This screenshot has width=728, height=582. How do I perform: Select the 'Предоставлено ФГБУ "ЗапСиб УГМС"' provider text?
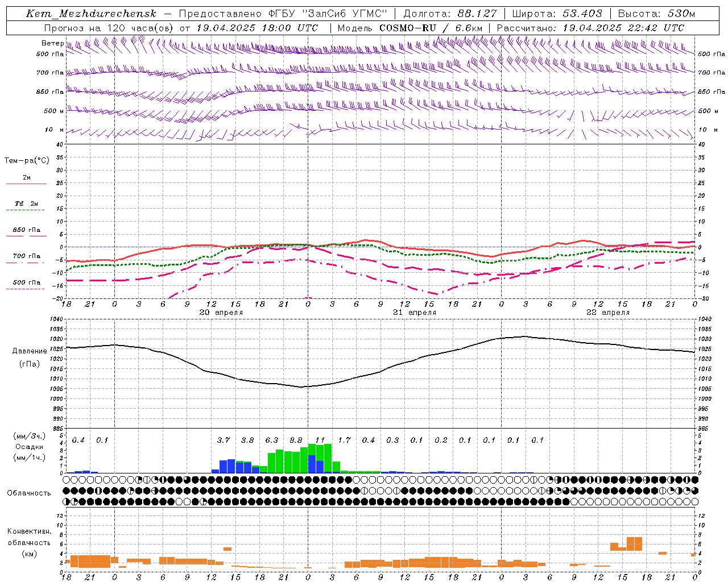point(283,14)
